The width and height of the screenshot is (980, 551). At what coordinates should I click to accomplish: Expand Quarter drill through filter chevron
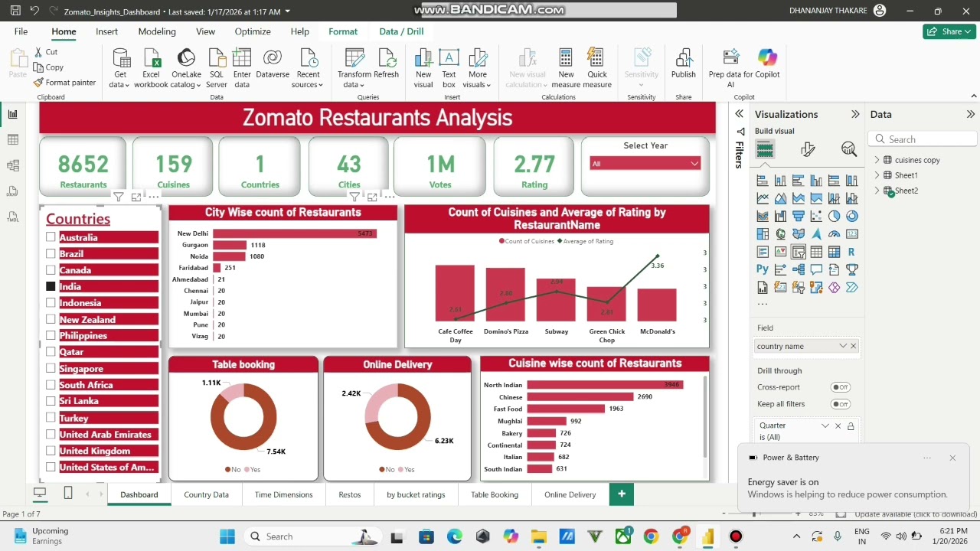coord(825,425)
